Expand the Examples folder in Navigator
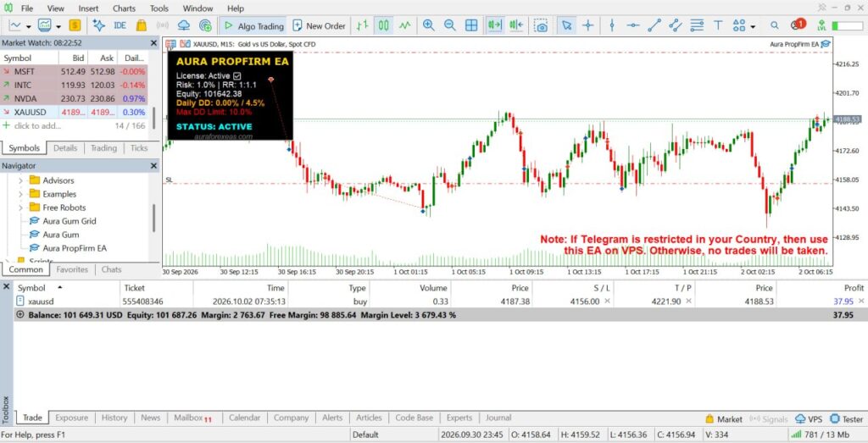The width and height of the screenshot is (868, 443). [x=21, y=194]
